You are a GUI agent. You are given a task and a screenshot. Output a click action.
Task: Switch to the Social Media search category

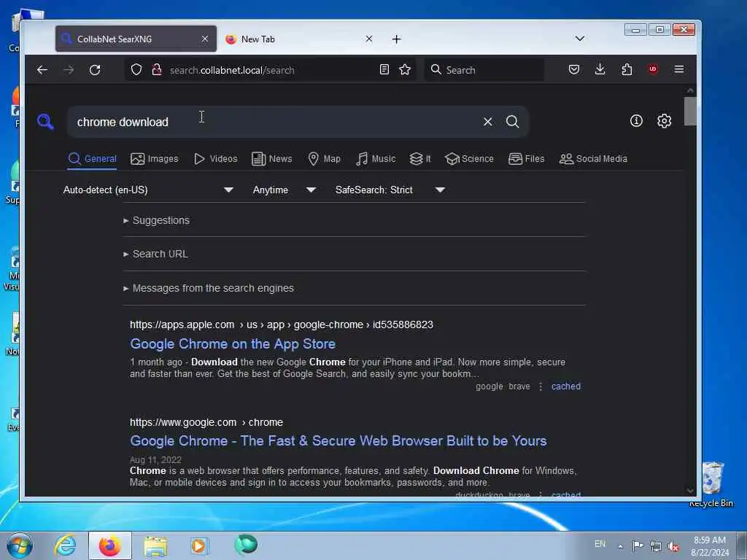tap(593, 158)
